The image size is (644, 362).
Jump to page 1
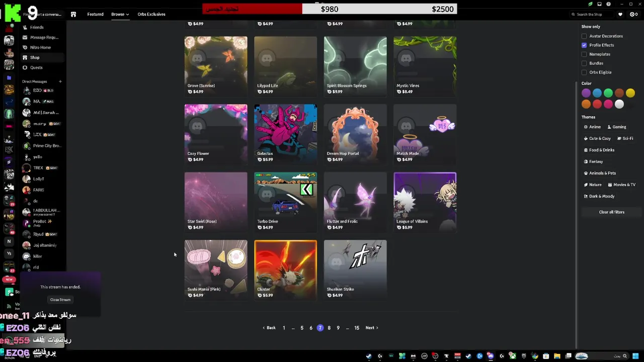[284, 328]
